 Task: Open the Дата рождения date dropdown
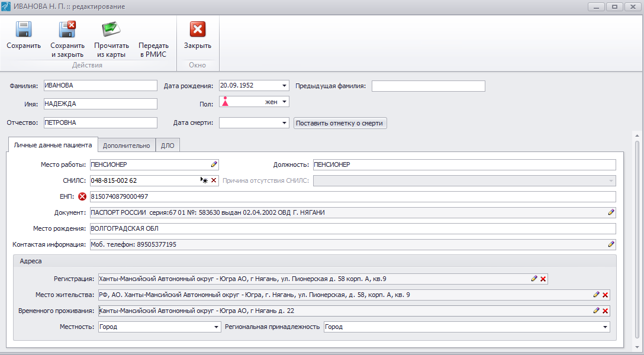(285, 86)
